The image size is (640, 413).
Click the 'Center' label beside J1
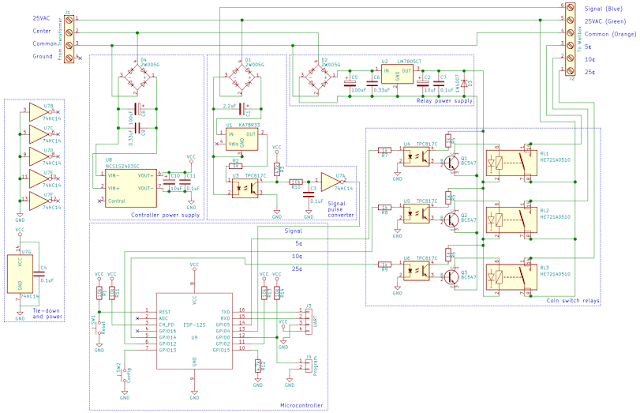point(42,31)
